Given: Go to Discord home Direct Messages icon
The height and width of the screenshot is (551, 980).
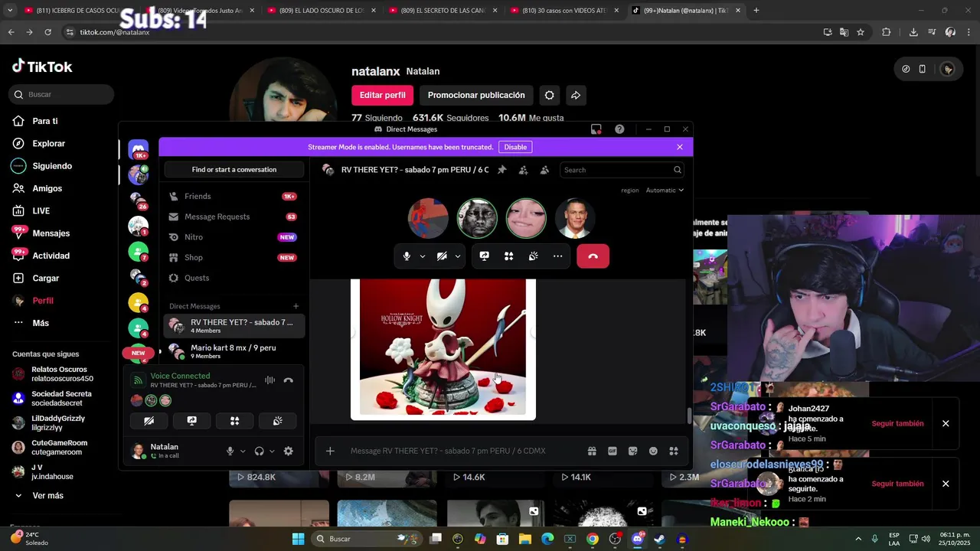Looking at the screenshot, I should pyautogui.click(x=139, y=149).
